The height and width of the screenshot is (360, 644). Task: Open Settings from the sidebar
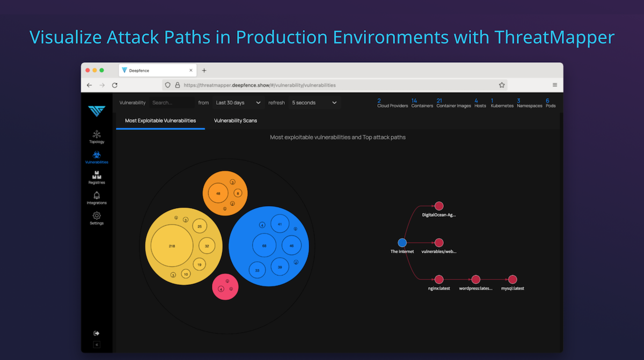(x=96, y=217)
